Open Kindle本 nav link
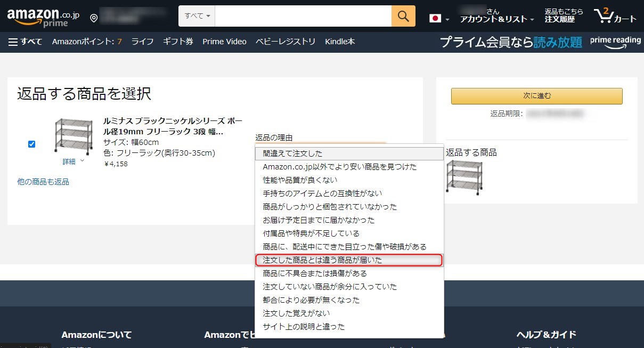 (x=340, y=42)
